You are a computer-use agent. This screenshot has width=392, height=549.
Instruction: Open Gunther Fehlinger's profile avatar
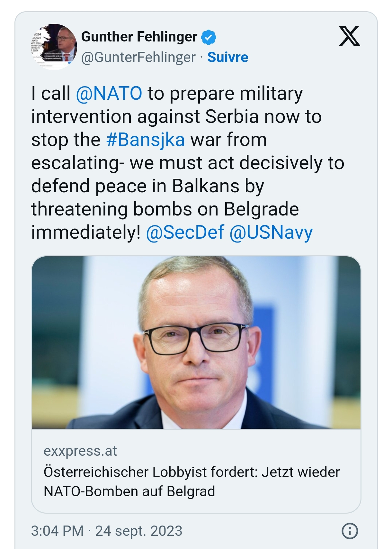(53, 47)
